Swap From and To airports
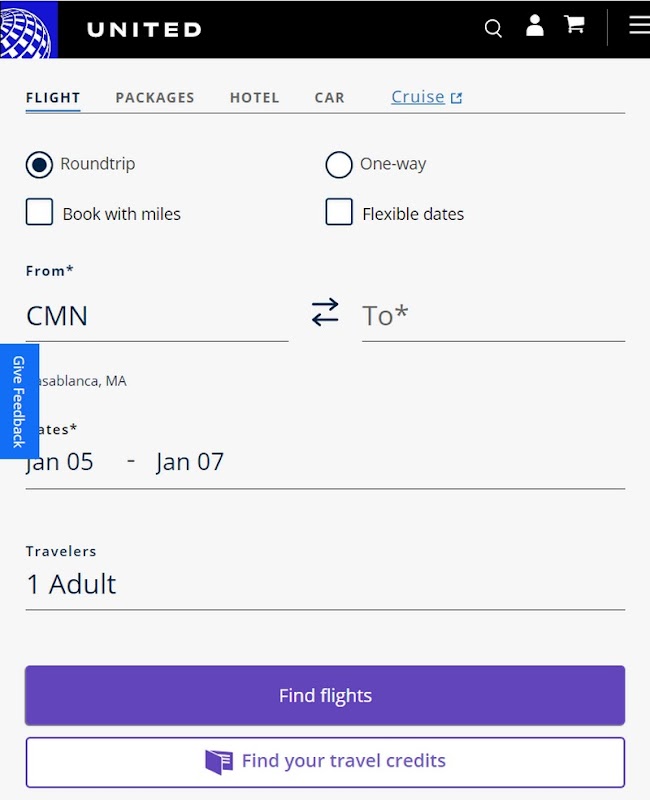Image resolution: width=650 pixels, height=800 pixels. coord(325,313)
